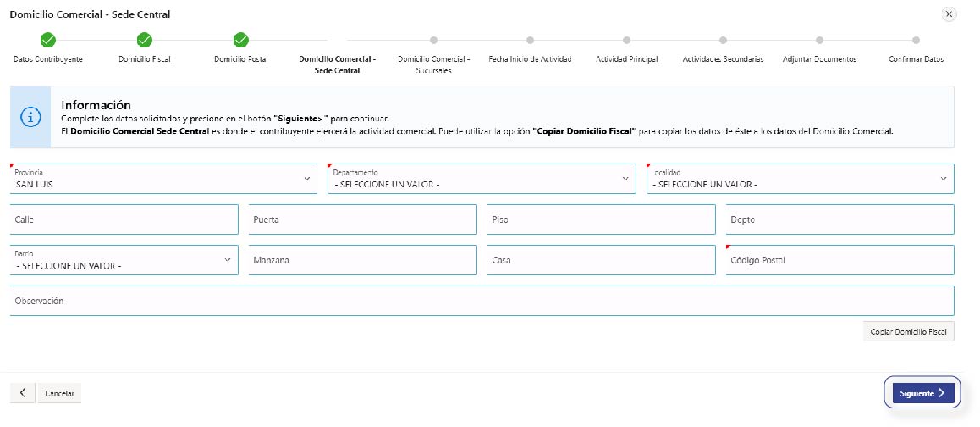This screenshot has width=980, height=427.
Task: Open the Localidad dropdown
Action: pos(800,179)
